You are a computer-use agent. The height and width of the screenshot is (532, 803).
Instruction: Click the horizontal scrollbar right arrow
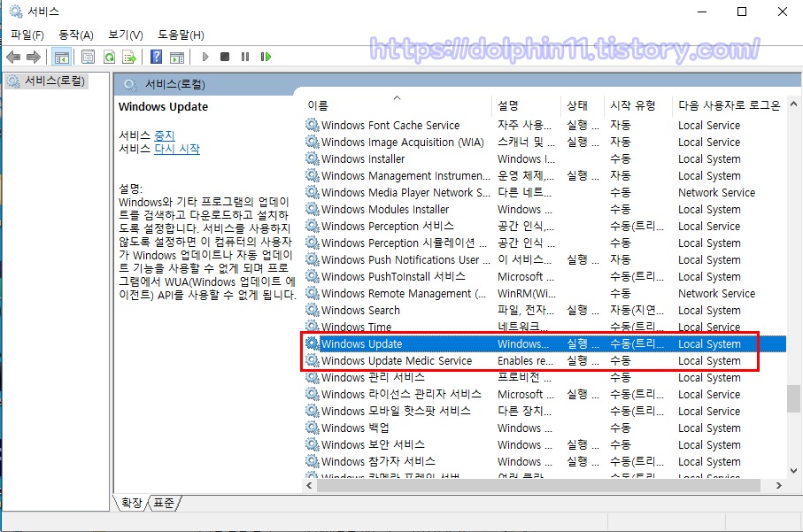pos(779,485)
